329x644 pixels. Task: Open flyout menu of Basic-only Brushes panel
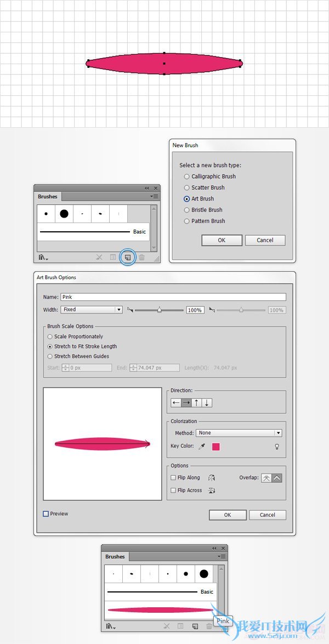[154, 196]
